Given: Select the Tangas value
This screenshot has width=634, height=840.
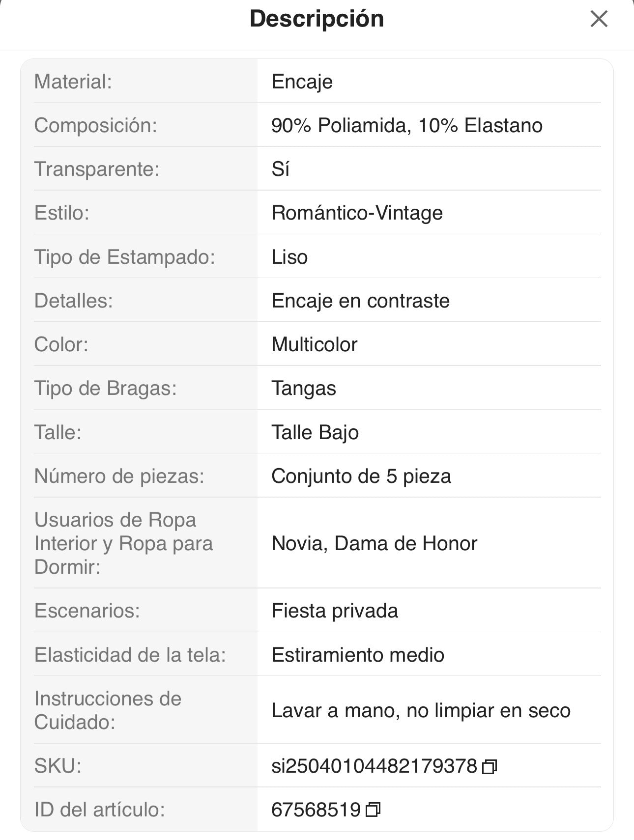Looking at the screenshot, I should (303, 388).
